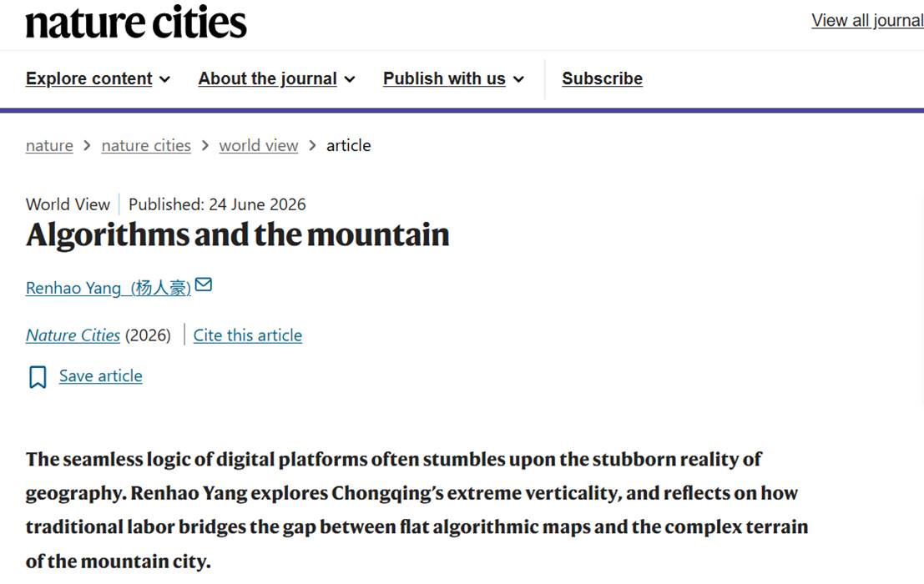Go to world view breadcrumb link

click(259, 145)
